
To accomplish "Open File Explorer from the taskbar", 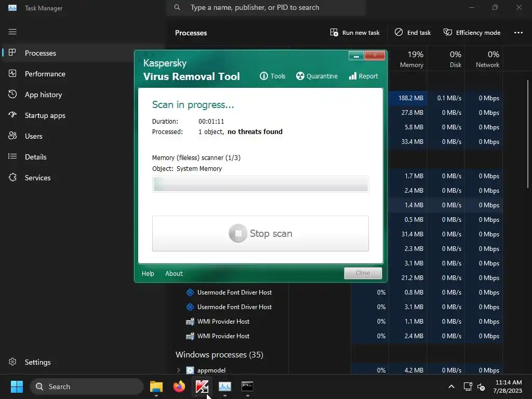I will (156, 387).
